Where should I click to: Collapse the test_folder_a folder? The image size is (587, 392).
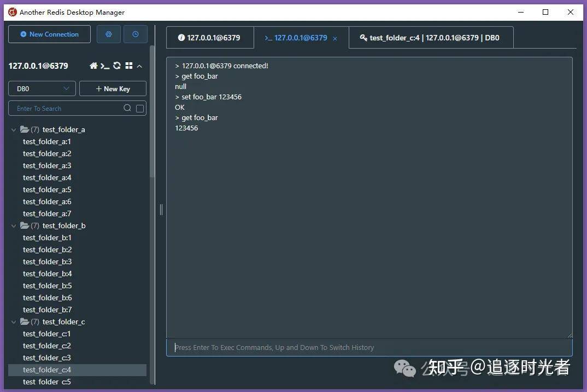(x=14, y=130)
